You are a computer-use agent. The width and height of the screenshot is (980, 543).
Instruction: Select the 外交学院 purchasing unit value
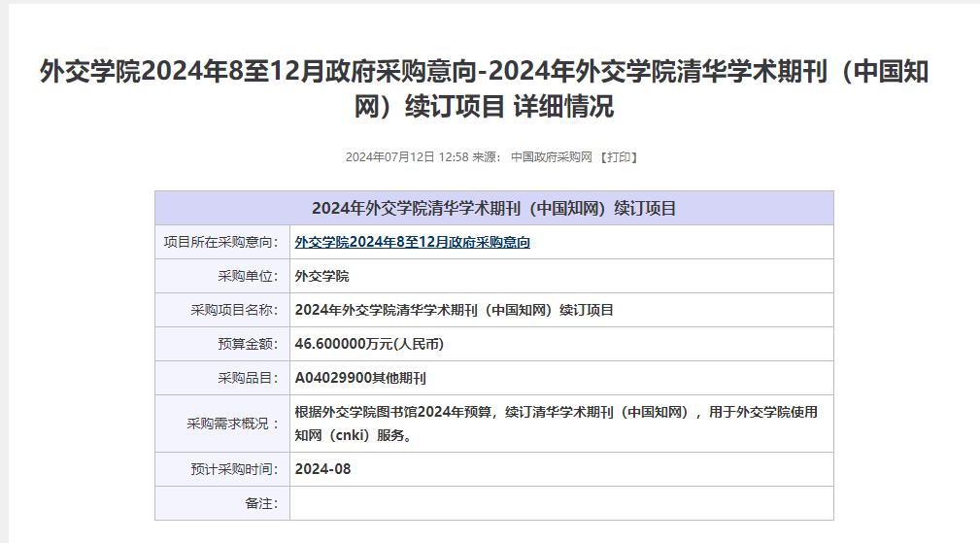click(321, 277)
